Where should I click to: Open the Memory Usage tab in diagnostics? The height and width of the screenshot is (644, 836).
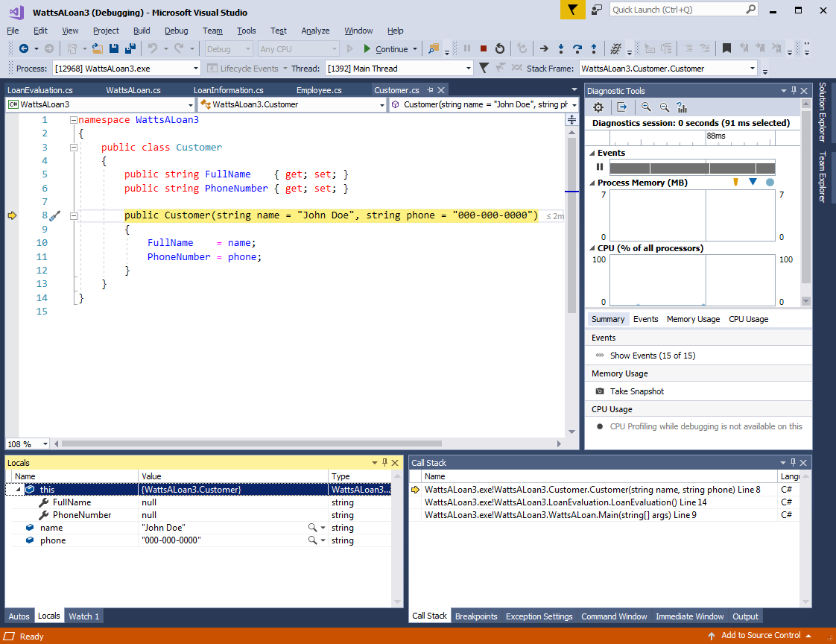693,319
